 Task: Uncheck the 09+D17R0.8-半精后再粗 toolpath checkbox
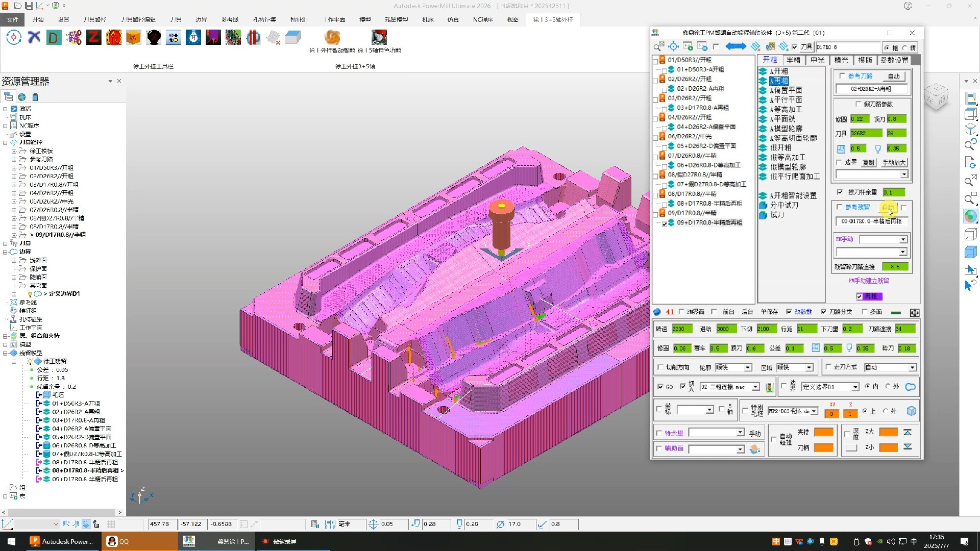click(665, 223)
